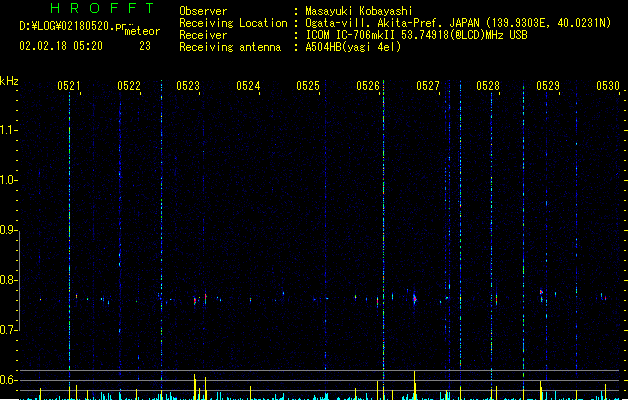Click the "Receiving Location" label

[x=233, y=23]
